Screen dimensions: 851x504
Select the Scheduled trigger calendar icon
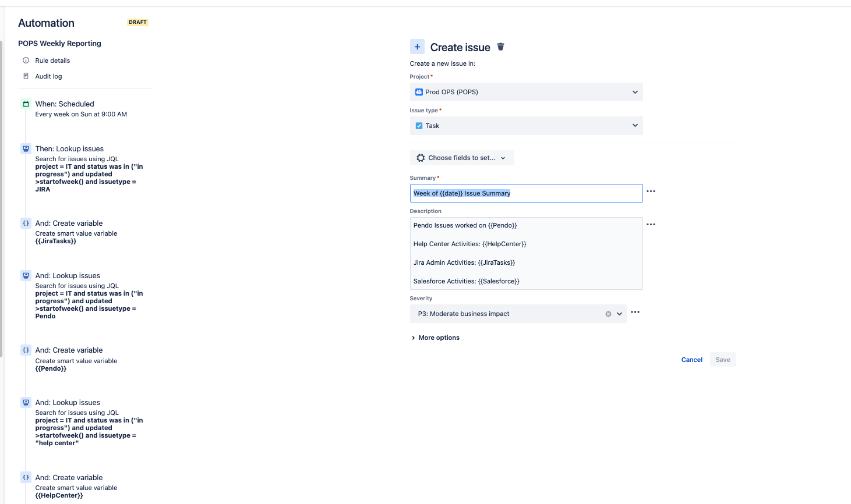click(26, 104)
